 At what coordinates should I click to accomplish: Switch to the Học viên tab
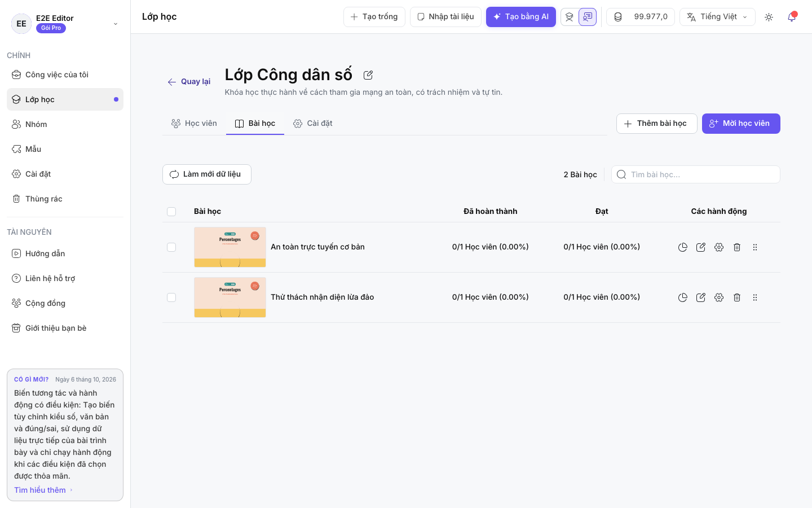(194, 123)
